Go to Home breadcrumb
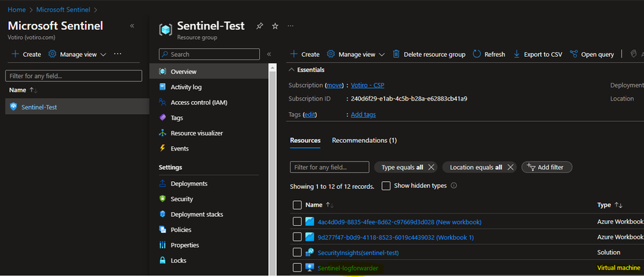644x277 pixels. [16, 9]
